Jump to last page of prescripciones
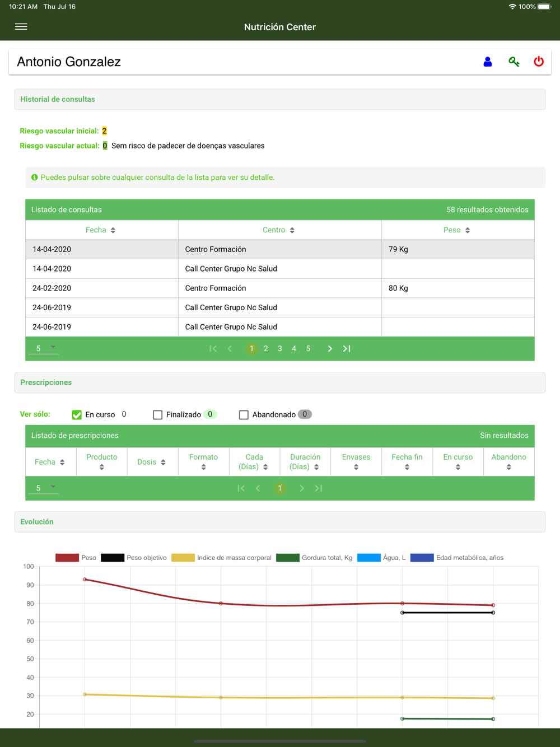This screenshot has width=560, height=747. click(319, 488)
